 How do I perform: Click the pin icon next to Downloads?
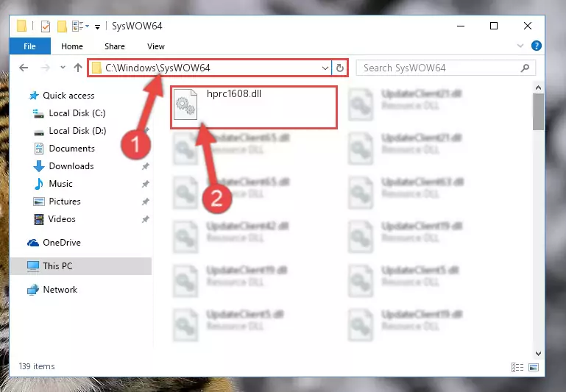(146, 166)
